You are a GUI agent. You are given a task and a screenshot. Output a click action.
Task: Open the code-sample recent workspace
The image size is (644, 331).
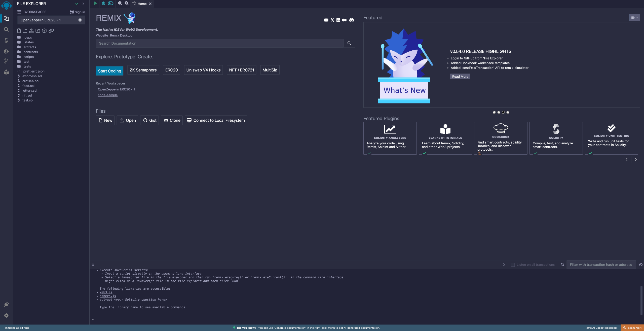(108, 95)
